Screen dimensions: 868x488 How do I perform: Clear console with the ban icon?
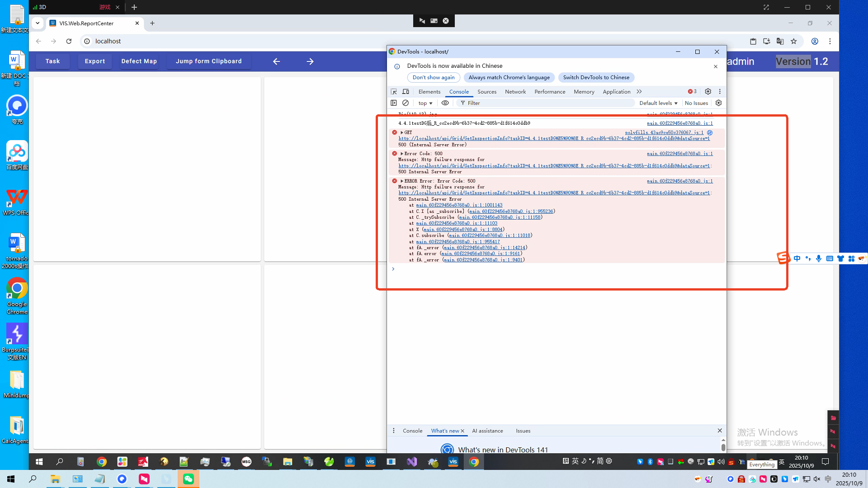pos(406,103)
